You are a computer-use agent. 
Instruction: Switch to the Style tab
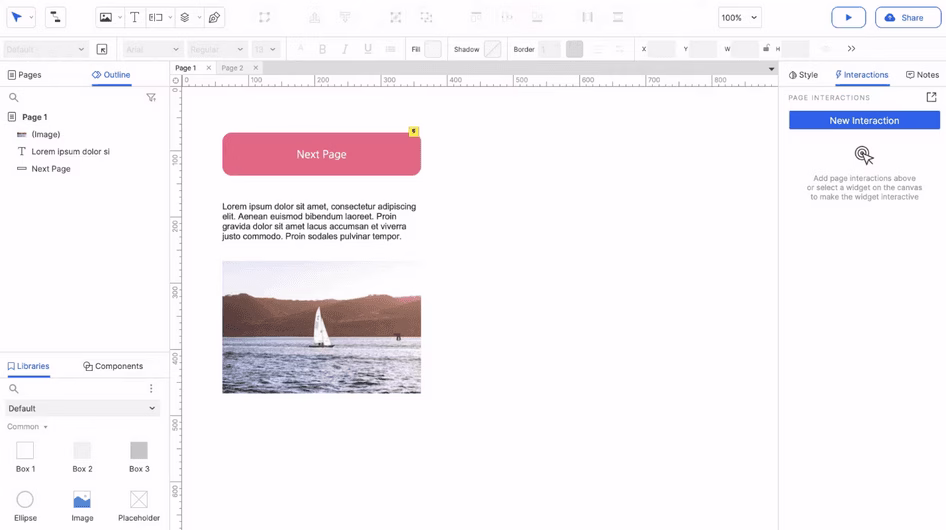[804, 75]
